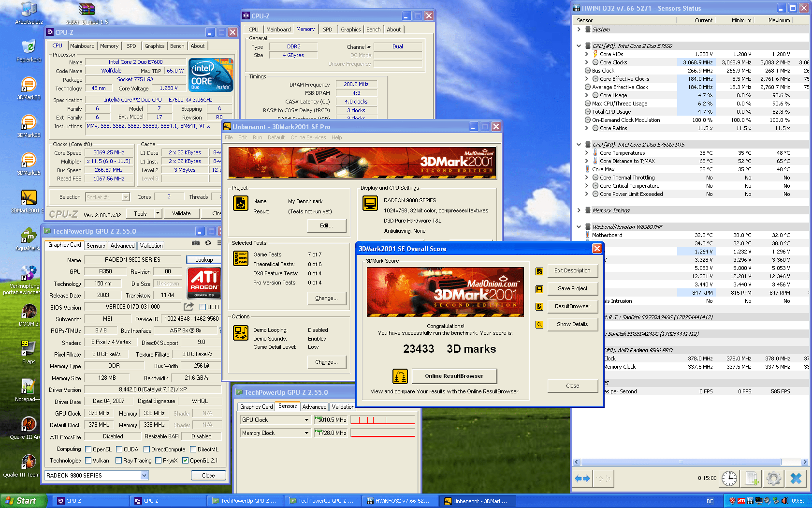
Task: Click the HWiNFO add logging sheet icon
Action: tap(752, 478)
